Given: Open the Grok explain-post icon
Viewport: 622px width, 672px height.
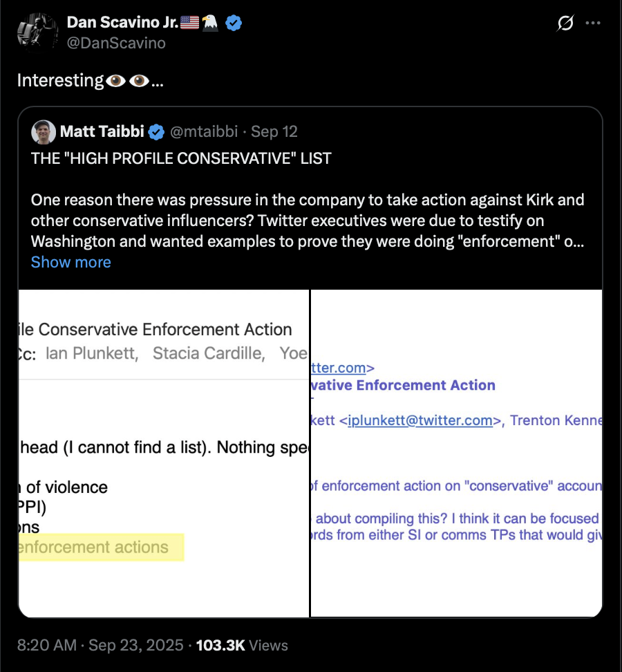Looking at the screenshot, I should pyautogui.click(x=565, y=24).
